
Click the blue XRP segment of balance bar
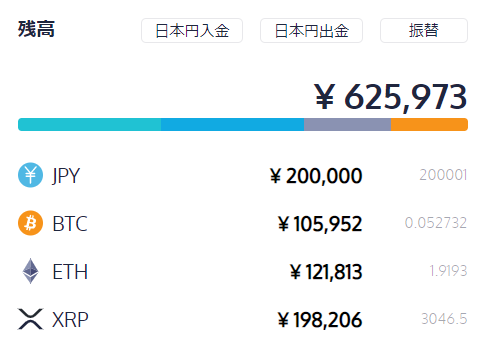point(233,124)
